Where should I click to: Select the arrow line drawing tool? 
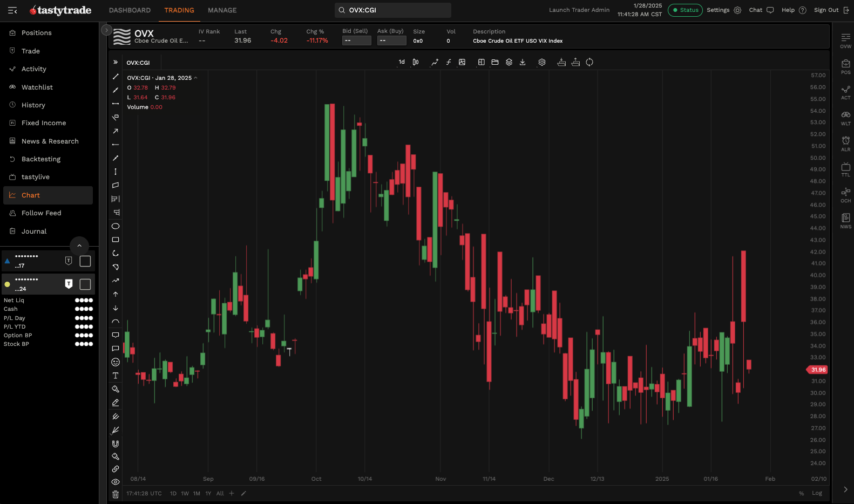click(116, 131)
